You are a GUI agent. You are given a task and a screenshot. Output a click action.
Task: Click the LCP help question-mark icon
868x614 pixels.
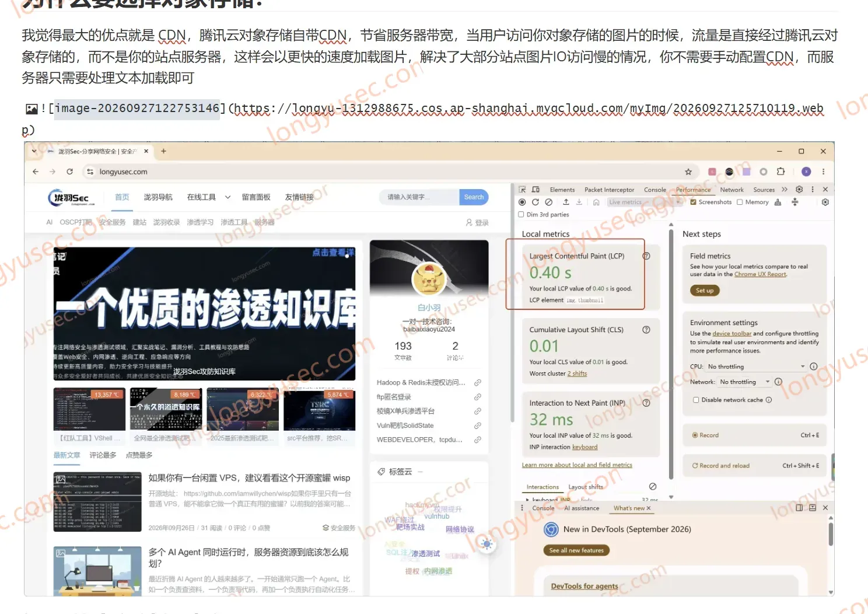(x=646, y=256)
